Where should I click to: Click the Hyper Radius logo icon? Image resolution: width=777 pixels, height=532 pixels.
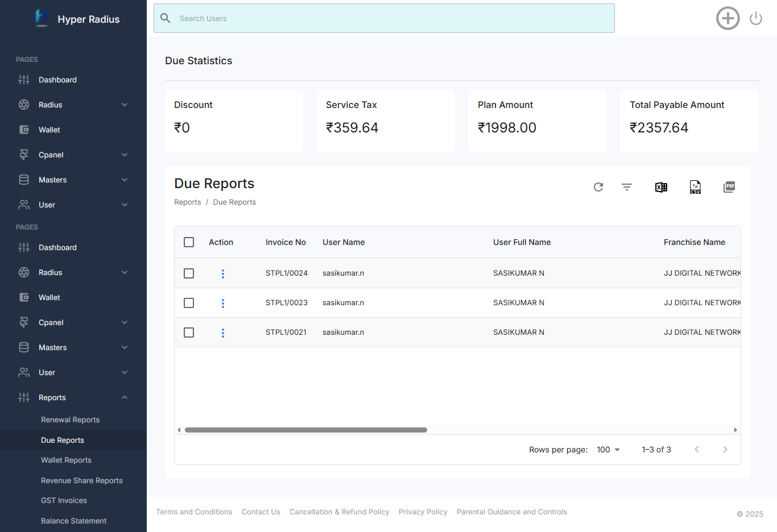[41, 18]
